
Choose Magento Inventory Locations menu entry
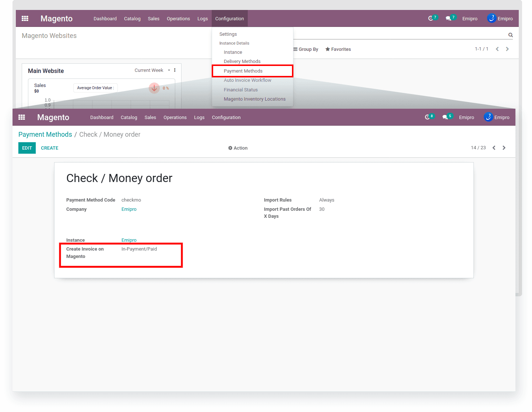coord(254,99)
